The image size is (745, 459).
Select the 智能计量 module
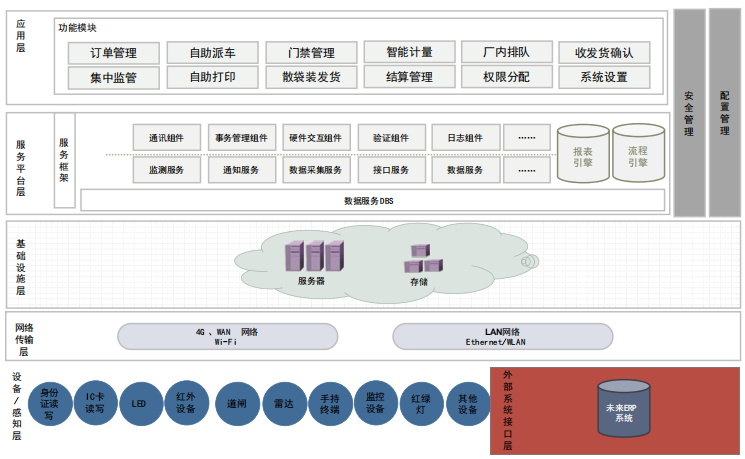tap(410, 52)
